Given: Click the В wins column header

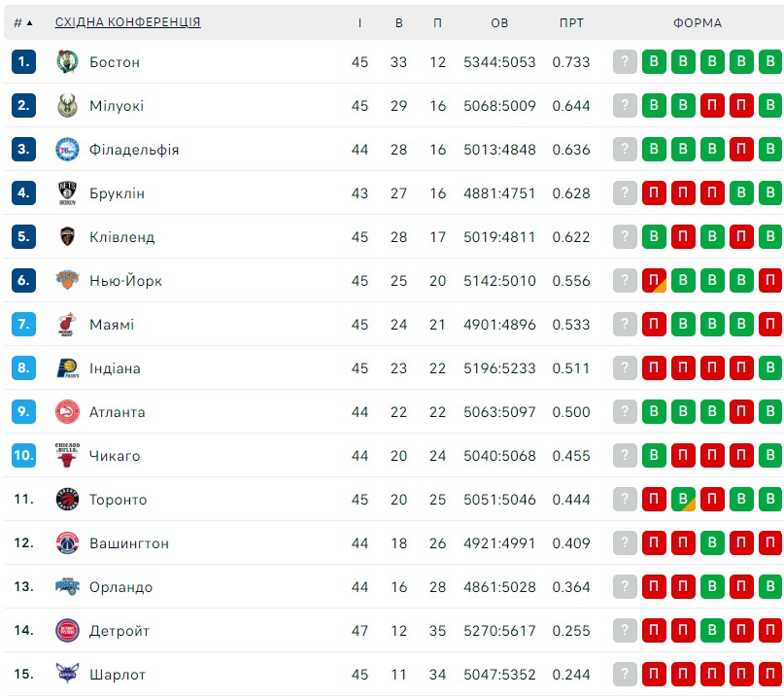Looking at the screenshot, I should 398,22.
